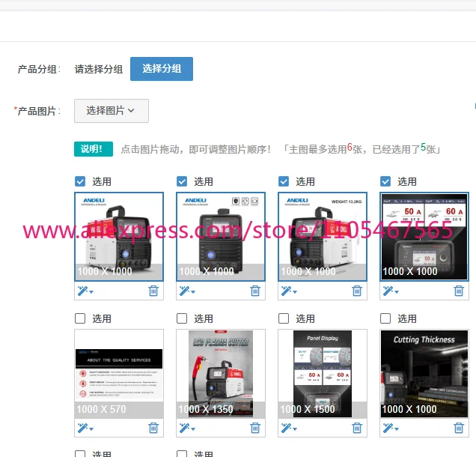The height and width of the screenshot is (457, 476).
Task: Open magic wand edit menu under Cutting Thickness image
Action: pos(391,428)
